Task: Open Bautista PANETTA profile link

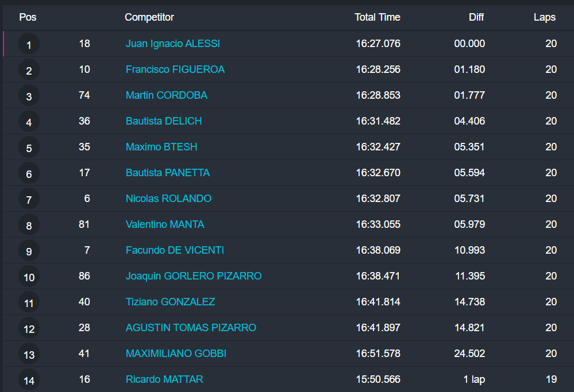Action: click(x=167, y=173)
